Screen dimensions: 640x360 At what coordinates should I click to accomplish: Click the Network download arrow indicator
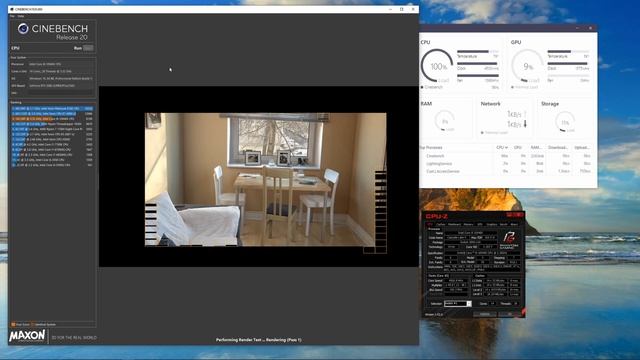525,124
